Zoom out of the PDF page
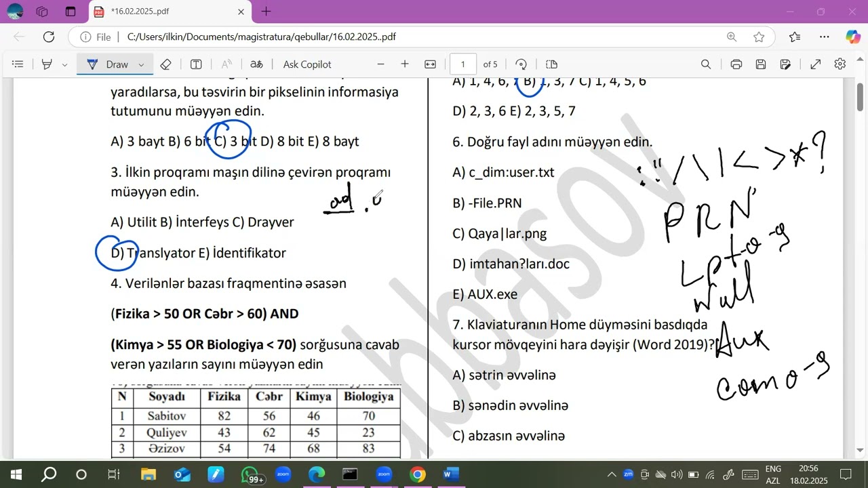868x488 pixels. point(380,64)
